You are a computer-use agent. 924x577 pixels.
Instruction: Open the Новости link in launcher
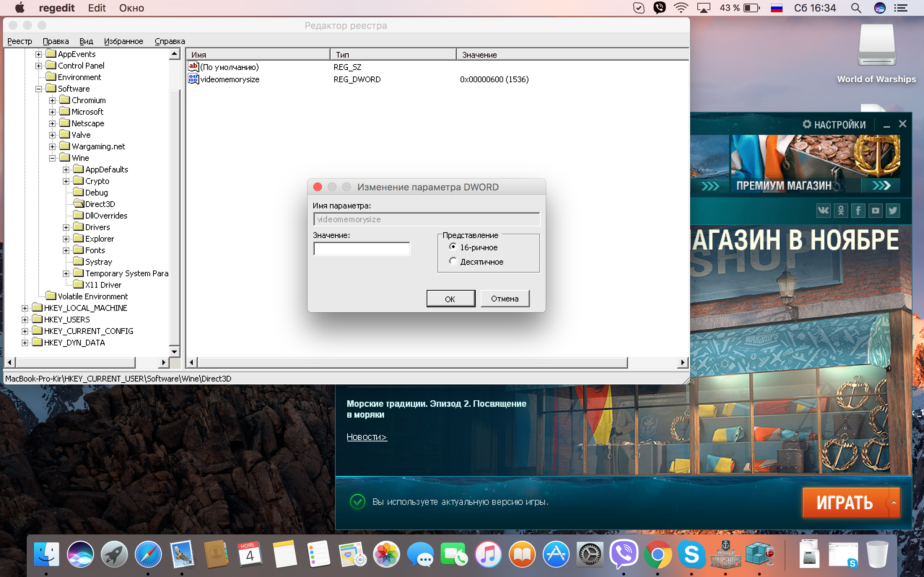click(x=367, y=437)
